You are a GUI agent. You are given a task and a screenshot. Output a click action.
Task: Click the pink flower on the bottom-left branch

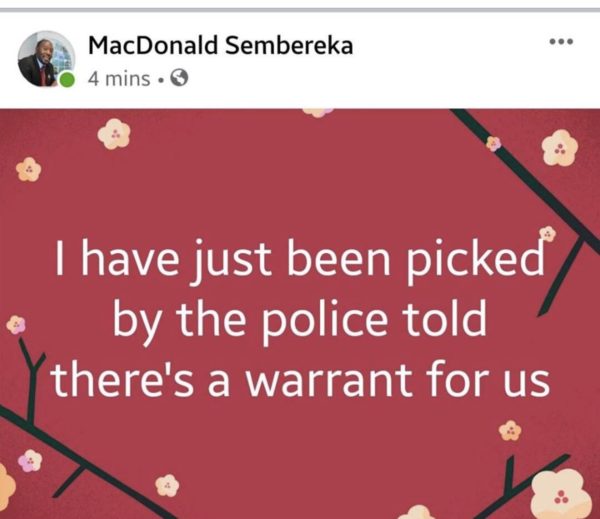point(30,461)
